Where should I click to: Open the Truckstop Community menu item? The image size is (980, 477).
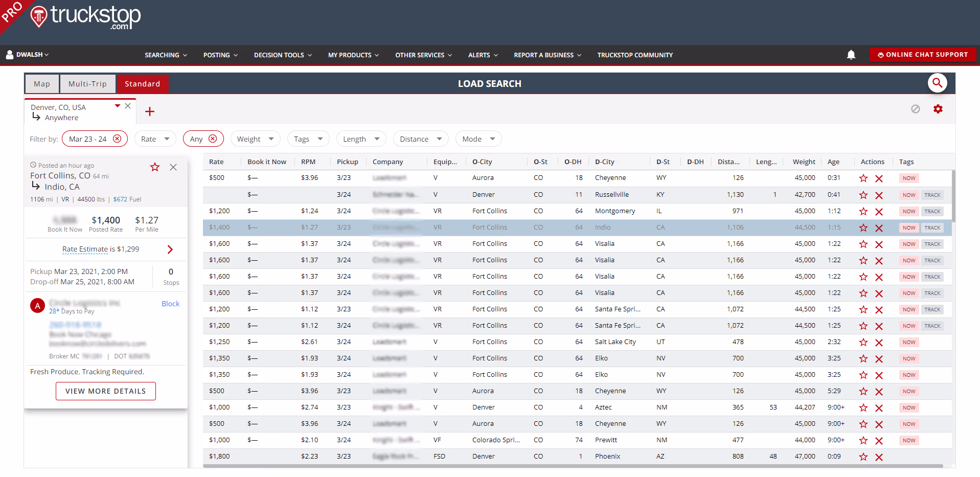634,55
